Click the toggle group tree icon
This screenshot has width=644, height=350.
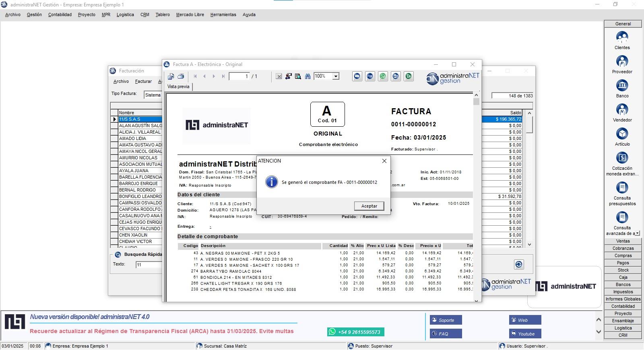pos(288,76)
